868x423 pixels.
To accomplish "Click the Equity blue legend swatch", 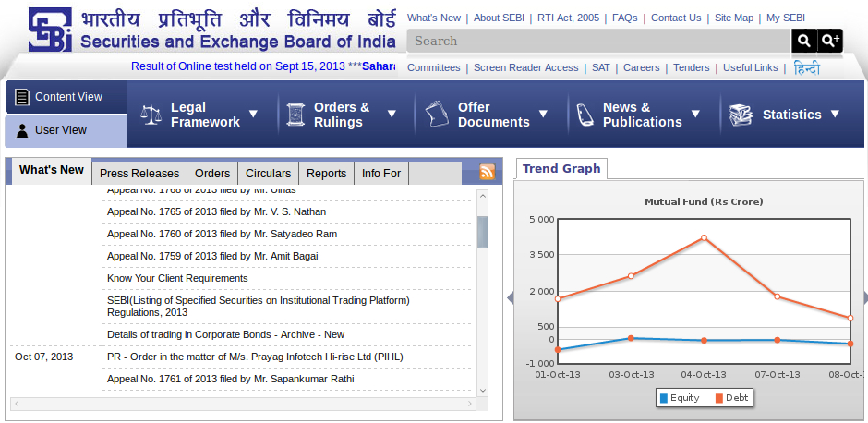I will point(664,397).
